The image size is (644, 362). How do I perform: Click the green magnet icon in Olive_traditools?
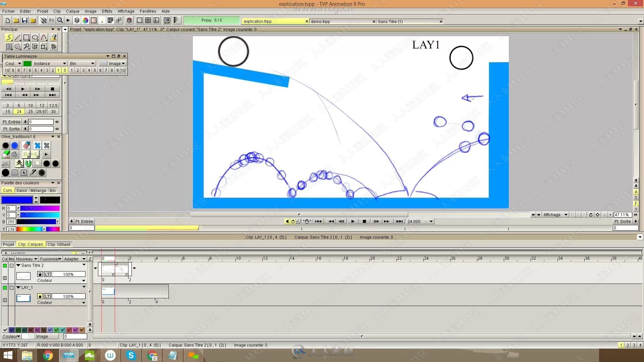tap(29, 164)
